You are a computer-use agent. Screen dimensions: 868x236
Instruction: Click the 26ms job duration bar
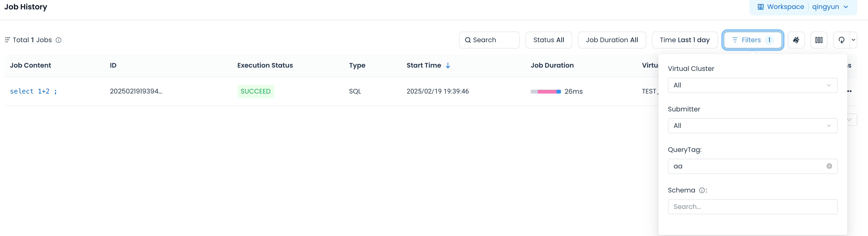[x=545, y=92]
